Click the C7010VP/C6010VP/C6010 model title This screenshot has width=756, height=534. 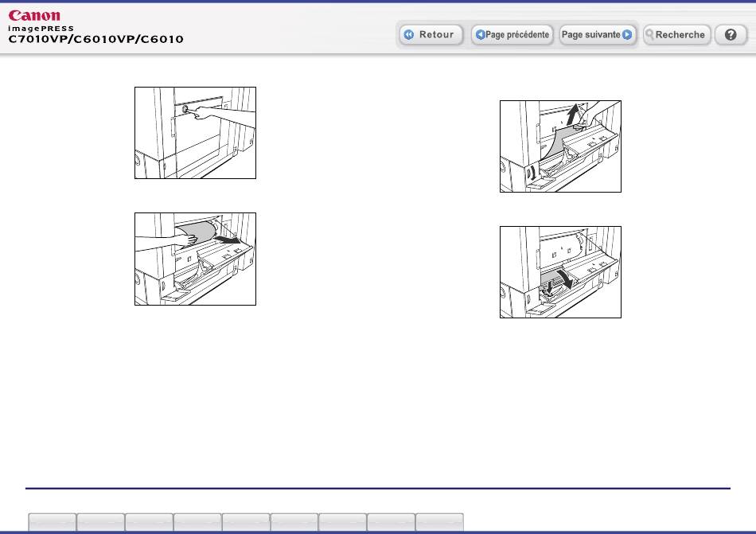pyautogui.click(x=96, y=39)
